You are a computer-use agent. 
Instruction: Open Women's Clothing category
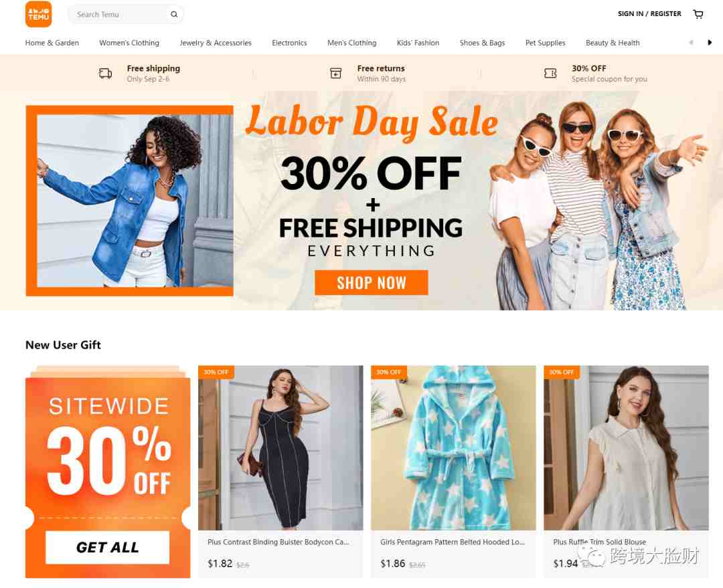(129, 43)
